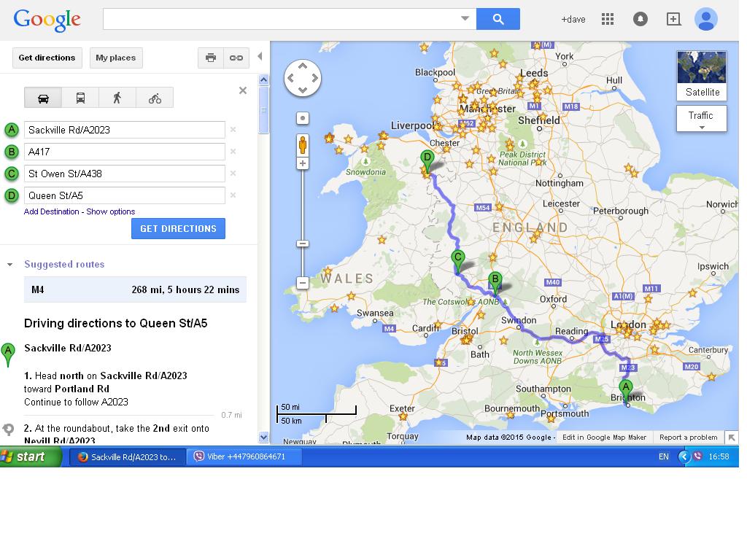Select bicycling travel mode
Image resolution: width=747 pixels, height=560 pixels.
[x=155, y=98]
